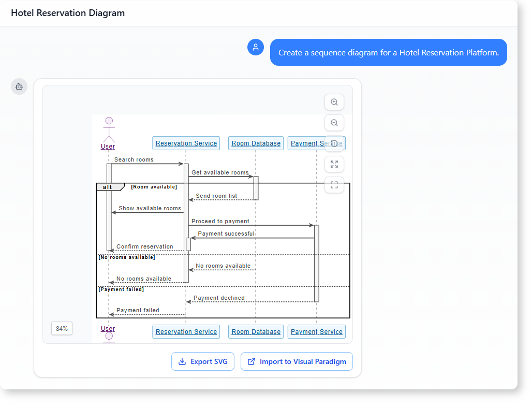Select the bottom Reservation Service box
The image size is (532, 408).
point(186,332)
